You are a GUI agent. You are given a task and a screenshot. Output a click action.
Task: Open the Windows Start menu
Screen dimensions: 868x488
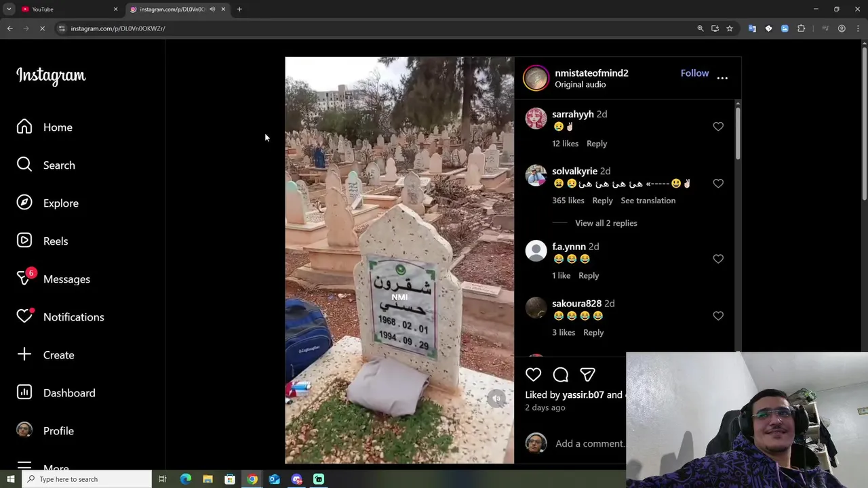pos(10,479)
